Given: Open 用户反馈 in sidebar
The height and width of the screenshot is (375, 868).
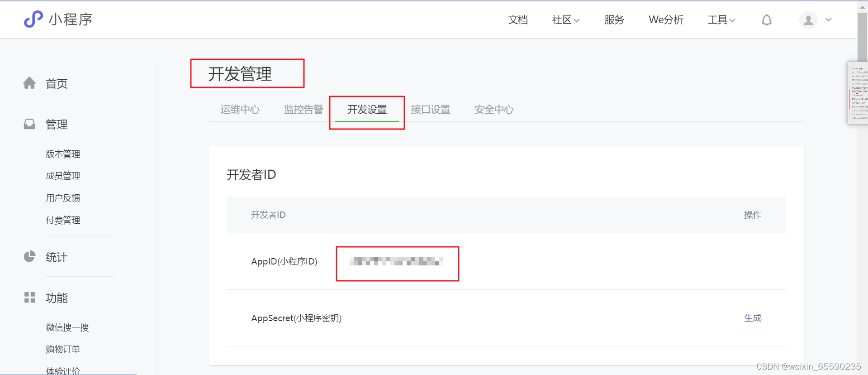Looking at the screenshot, I should click(63, 198).
